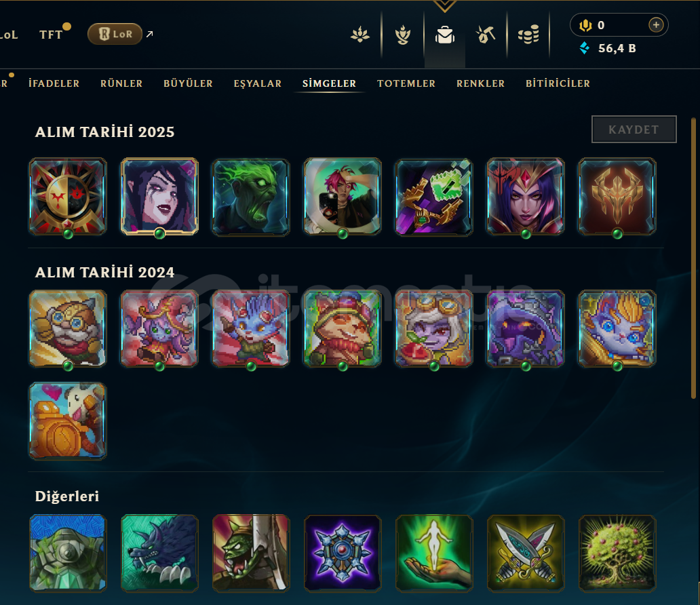Screen dimensions: 700x605
Task: Pick the crossed swords summoner icon
Action: tap(526, 553)
